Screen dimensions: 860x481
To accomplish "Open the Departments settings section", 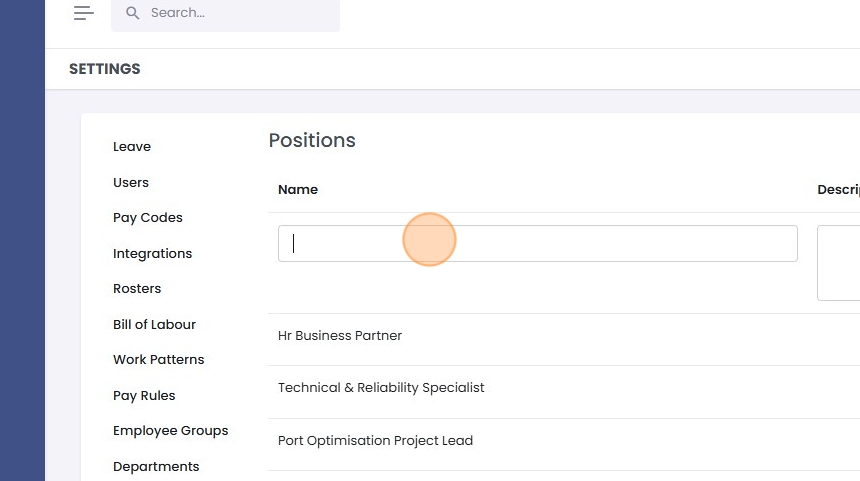I will [x=156, y=467].
